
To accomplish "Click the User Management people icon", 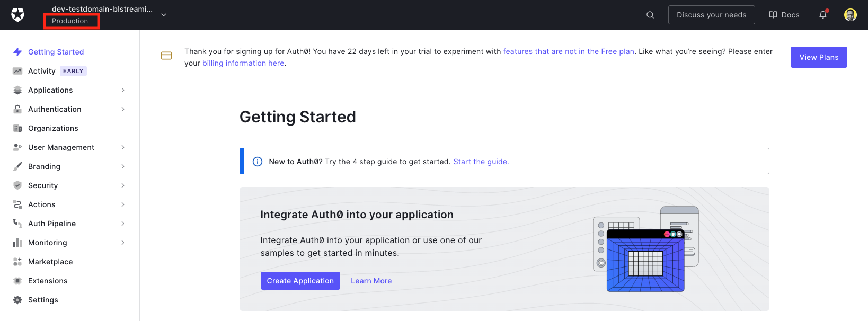I will (17, 147).
